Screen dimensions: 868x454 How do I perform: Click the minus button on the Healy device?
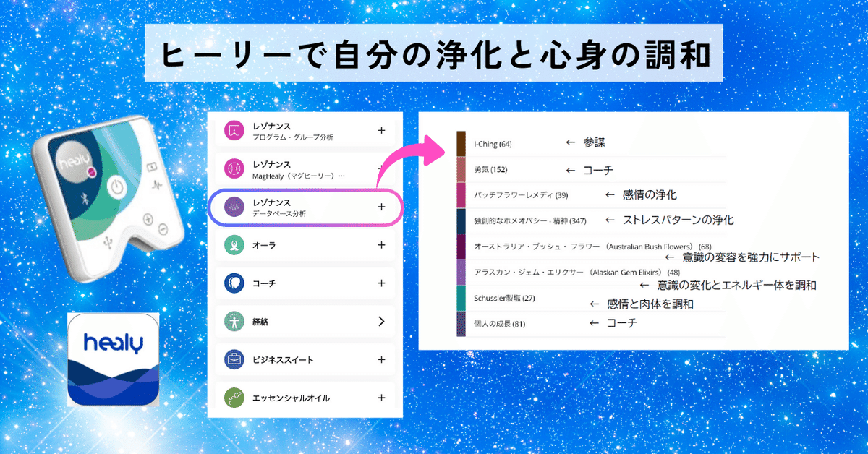point(163,228)
